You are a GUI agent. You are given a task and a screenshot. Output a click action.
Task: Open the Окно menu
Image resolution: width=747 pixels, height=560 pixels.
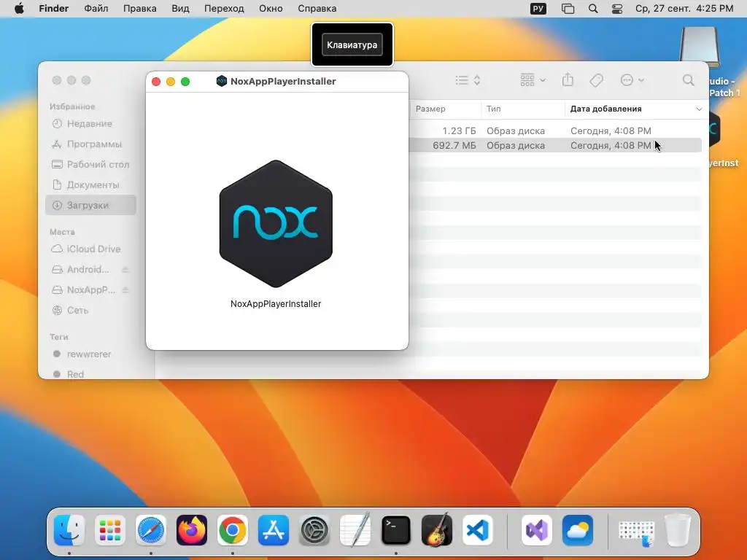(271, 9)
